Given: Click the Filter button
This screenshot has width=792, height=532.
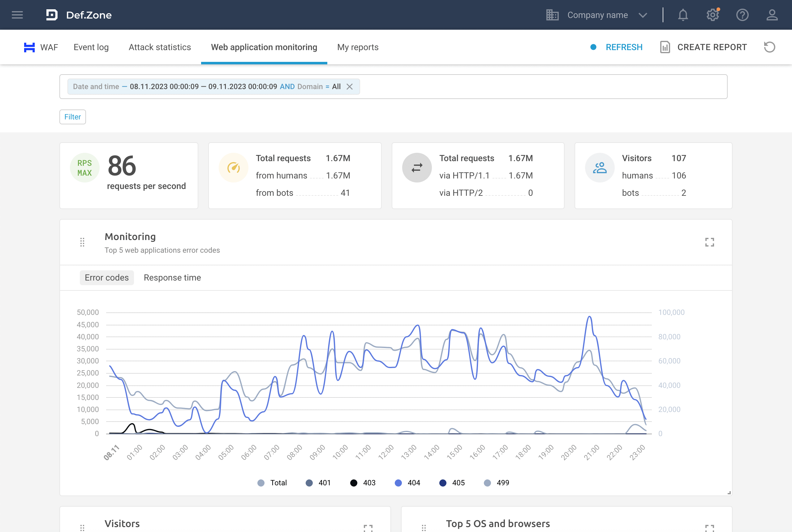Looking at the screenshot, I should pyautogui.click(x=72, y=117).
